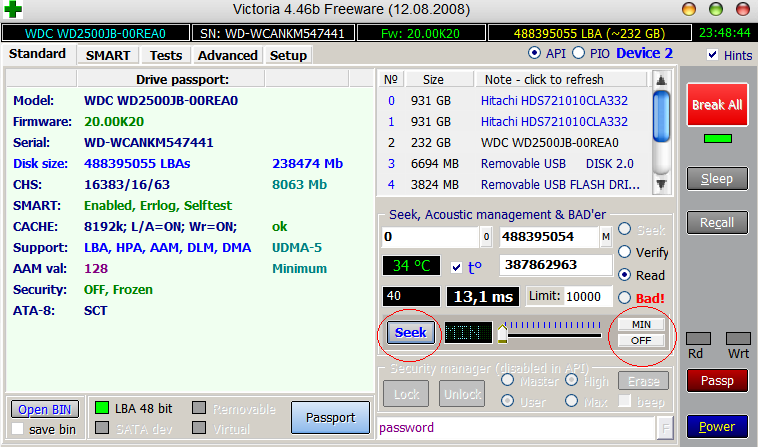Choose the Verify radio option
The image size is (758, 447).
pyautogui.click(x=626, y=252)
